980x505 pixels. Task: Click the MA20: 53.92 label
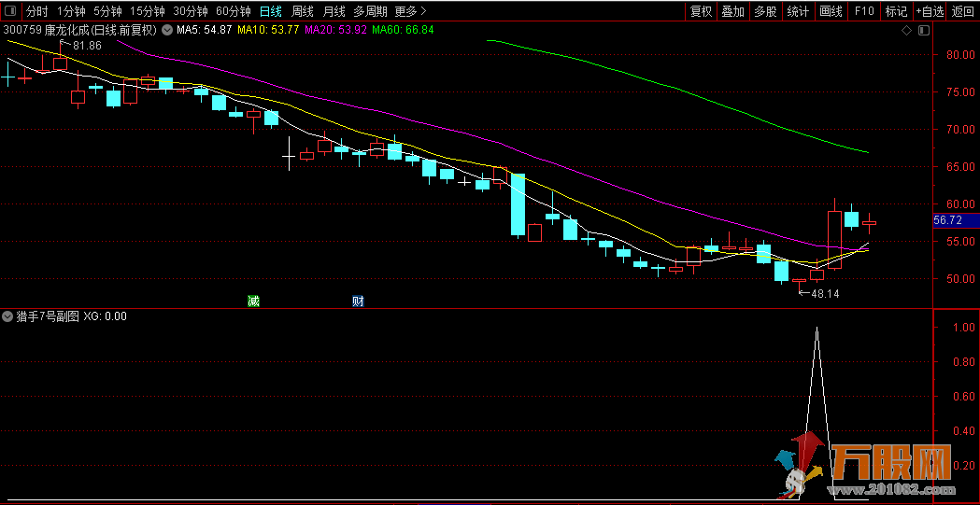335,29
